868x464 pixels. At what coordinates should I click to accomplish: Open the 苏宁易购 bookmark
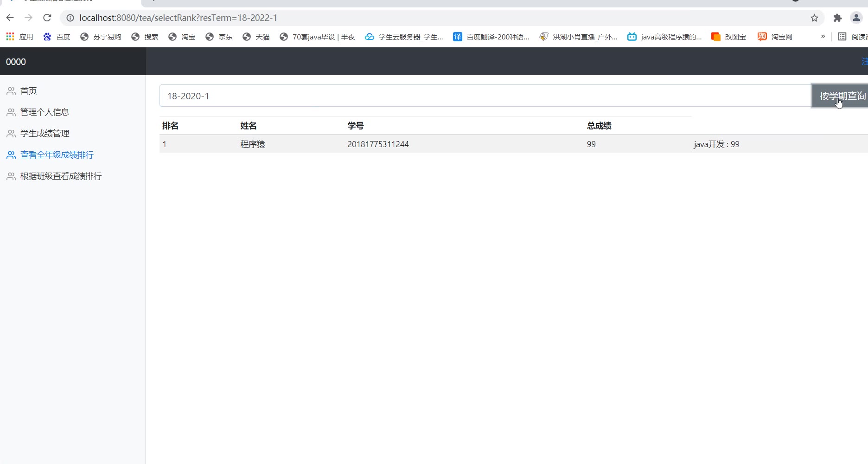101,37
